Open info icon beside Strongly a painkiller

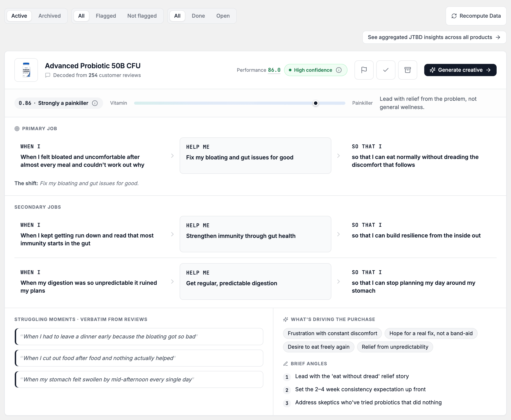(95, 103)
